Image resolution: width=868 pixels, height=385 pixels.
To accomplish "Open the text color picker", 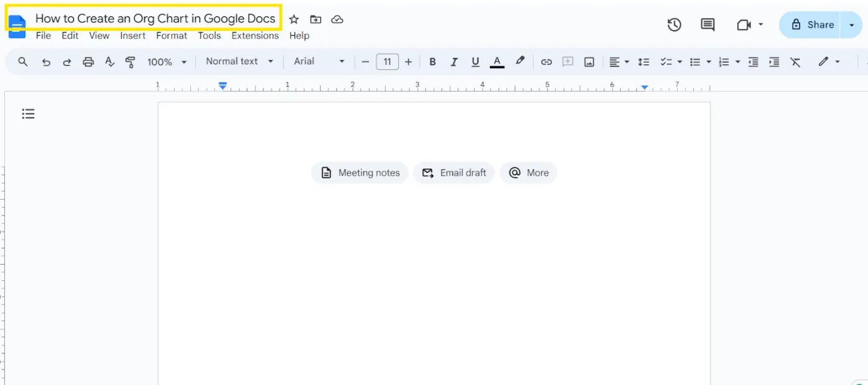I will click(x=497, y=61).
